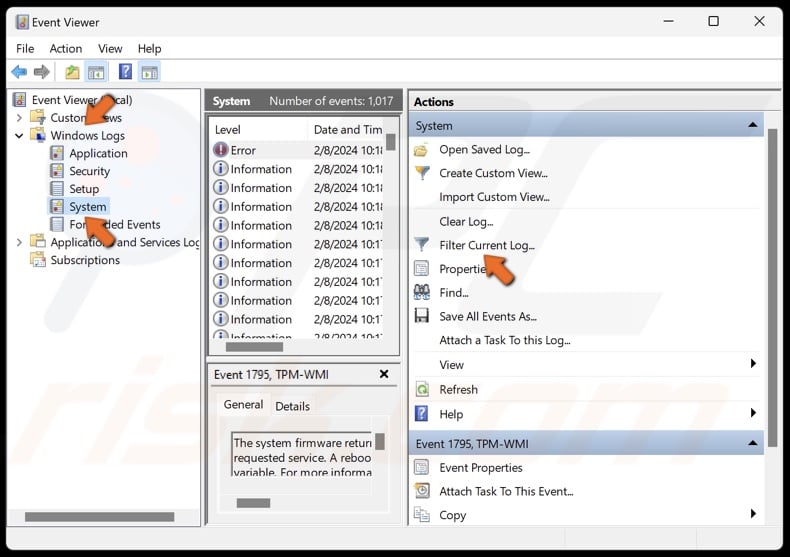
Task: Click the Subscriptions icon in tree
Action: [38, 260]
